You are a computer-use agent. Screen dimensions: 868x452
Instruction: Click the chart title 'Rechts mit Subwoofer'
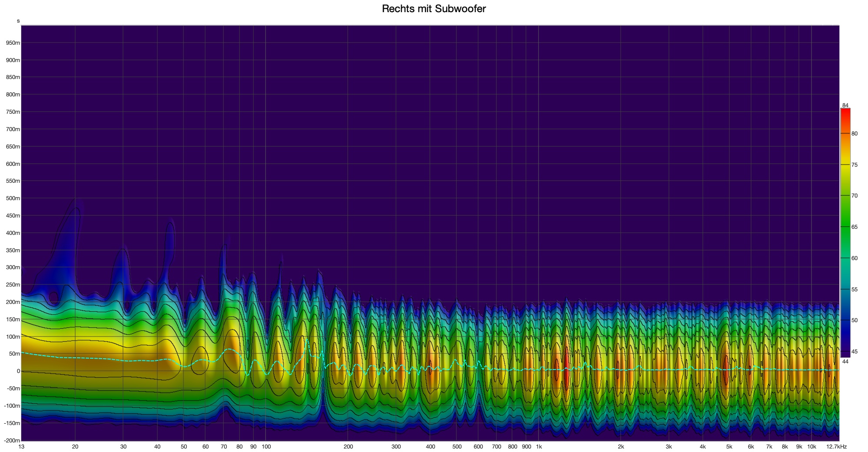[x=433, y=9]
